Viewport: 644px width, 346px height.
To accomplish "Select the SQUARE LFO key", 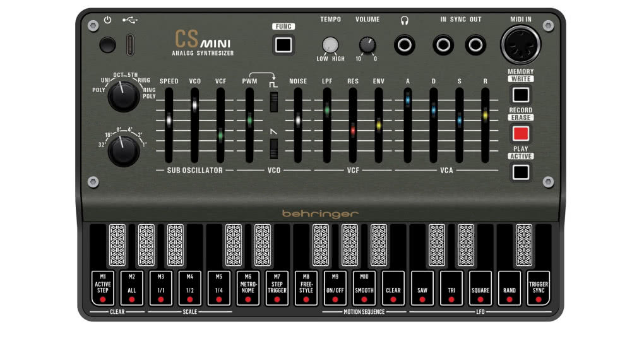I will point(480,288).
